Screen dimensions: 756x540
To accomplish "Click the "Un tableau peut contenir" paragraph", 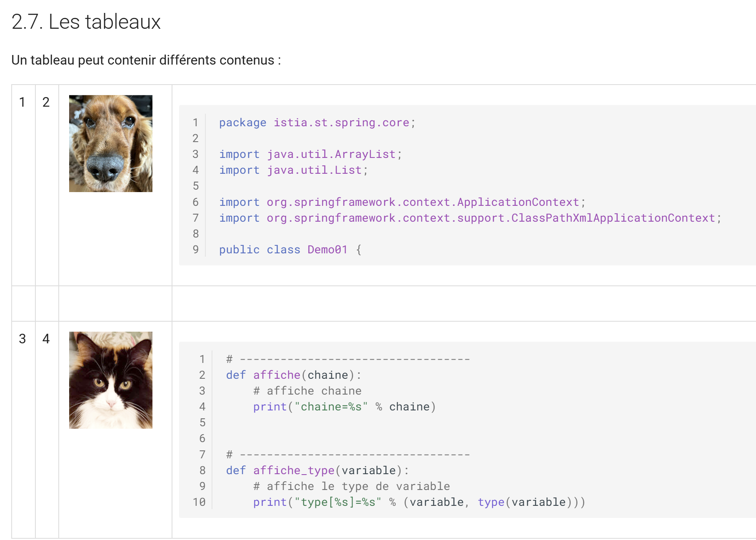I will (146, 60).
